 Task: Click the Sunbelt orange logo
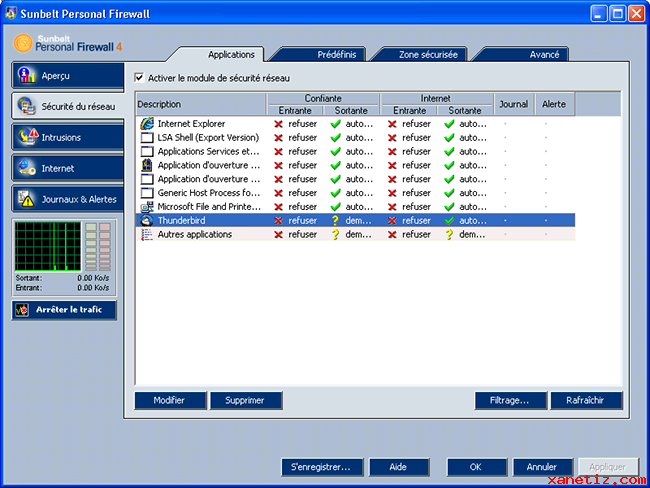pos(23,43)
